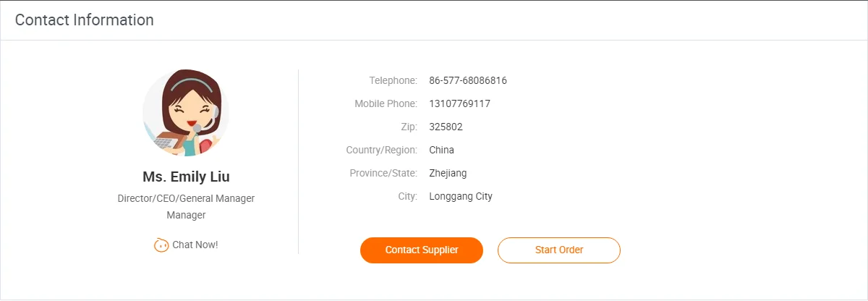Image resolution: width=868 pixels, height=301 pixels.
Task: Click the Start Order button
Action: [559, 250]
